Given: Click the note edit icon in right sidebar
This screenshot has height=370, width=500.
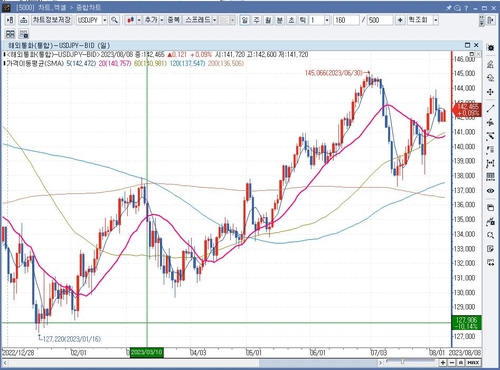Looking at the screenshot, I should pos(490,249).
